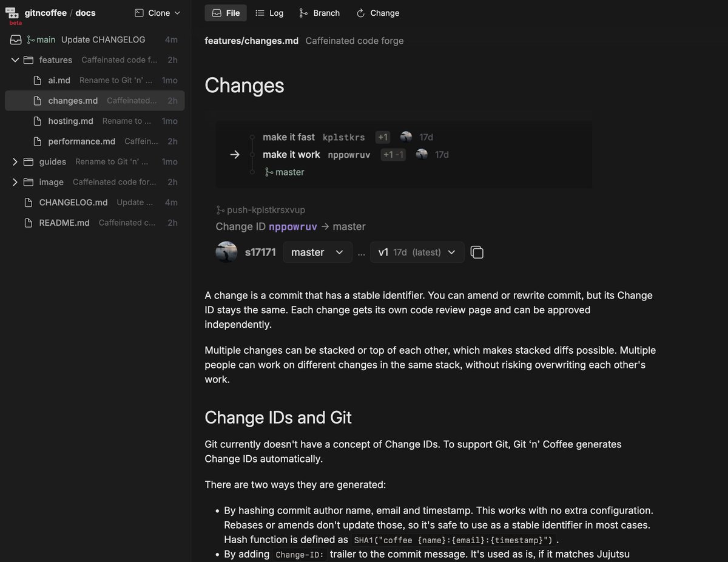Click the Change IDs and Git heading
The width and height of the screenshot is (728, 562).
(x=278, y=418)
